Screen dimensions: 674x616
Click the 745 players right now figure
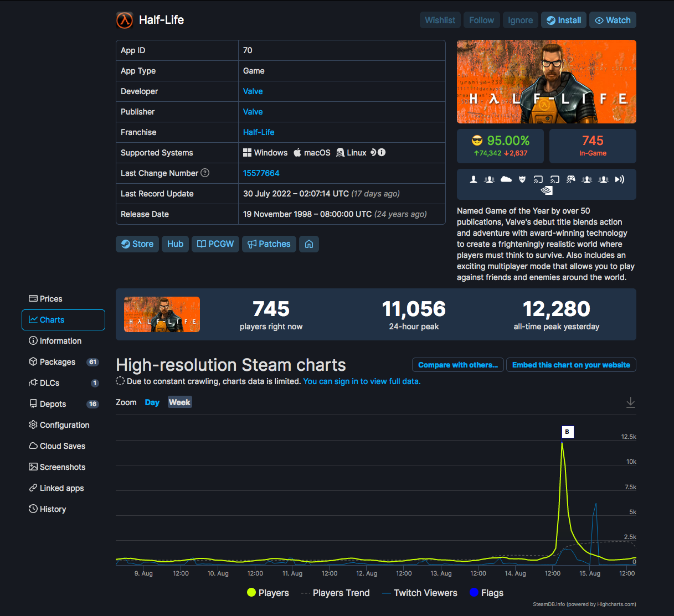point(271,309)
